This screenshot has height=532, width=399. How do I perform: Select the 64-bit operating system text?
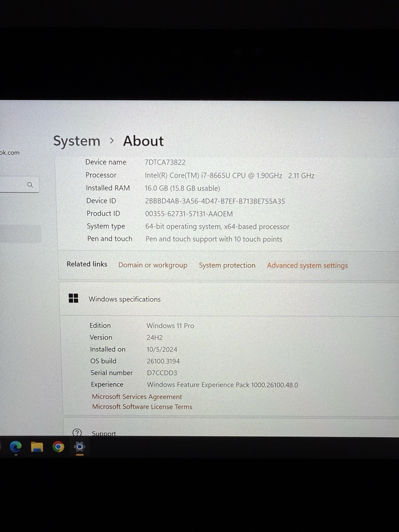(217, 226)
